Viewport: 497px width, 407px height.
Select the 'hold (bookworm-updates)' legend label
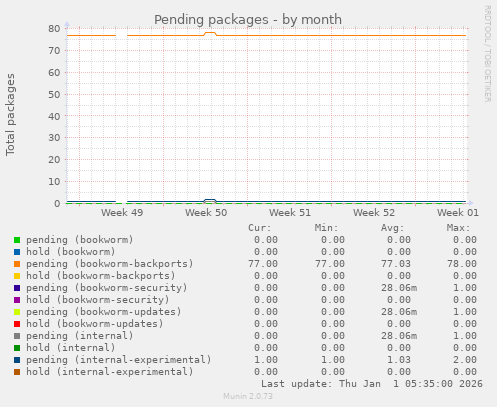coord(95,324)
